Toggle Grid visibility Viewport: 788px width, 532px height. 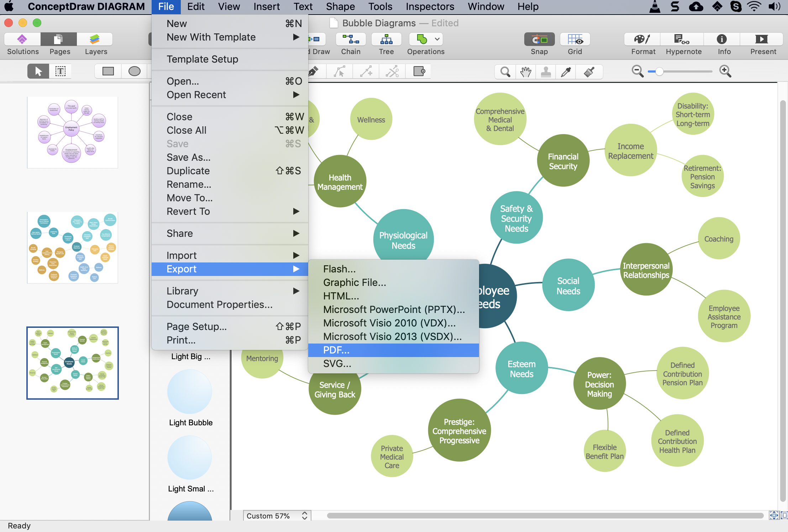click(x=575, y=39)
